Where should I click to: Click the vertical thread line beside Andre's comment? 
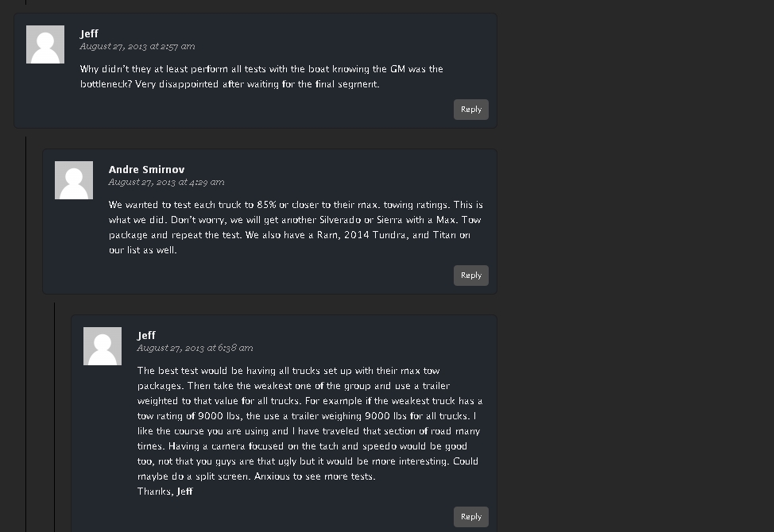click(26, 318)
